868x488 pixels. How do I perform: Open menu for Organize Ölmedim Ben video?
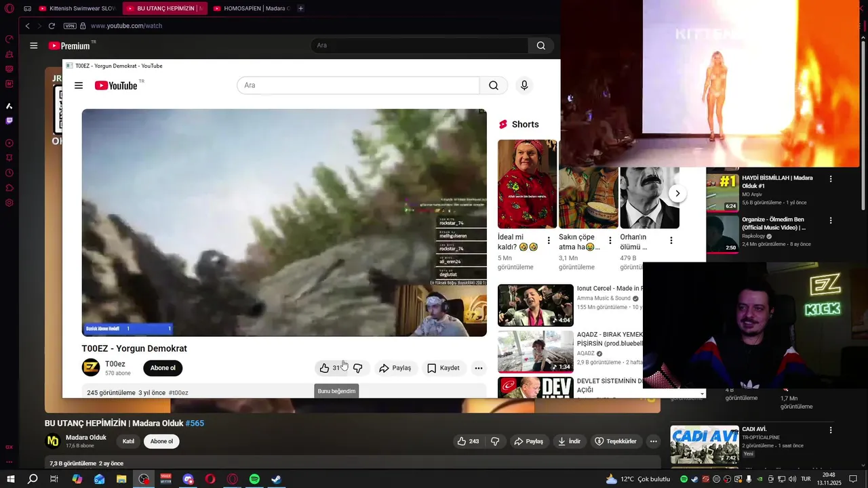831,220
